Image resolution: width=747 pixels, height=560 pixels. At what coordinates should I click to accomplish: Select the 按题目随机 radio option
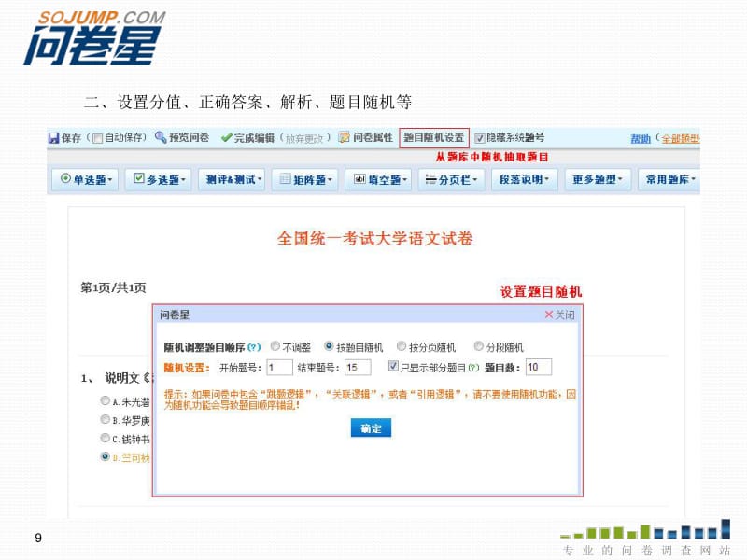tap(329, 346)
